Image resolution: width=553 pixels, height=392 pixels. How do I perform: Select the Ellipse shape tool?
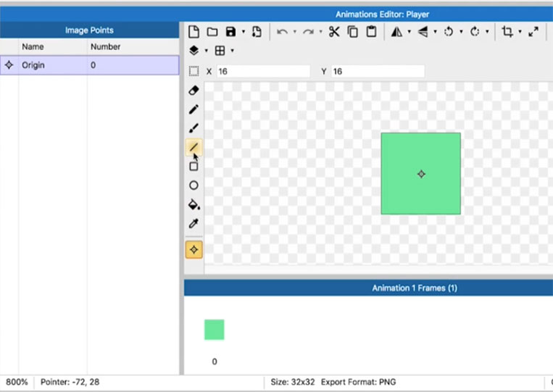tap(194, 185)
